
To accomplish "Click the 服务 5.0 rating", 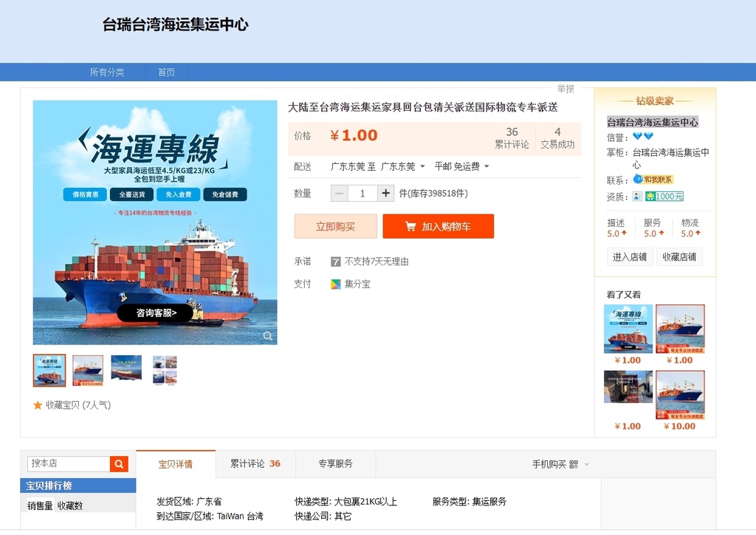I will point(653,228).
